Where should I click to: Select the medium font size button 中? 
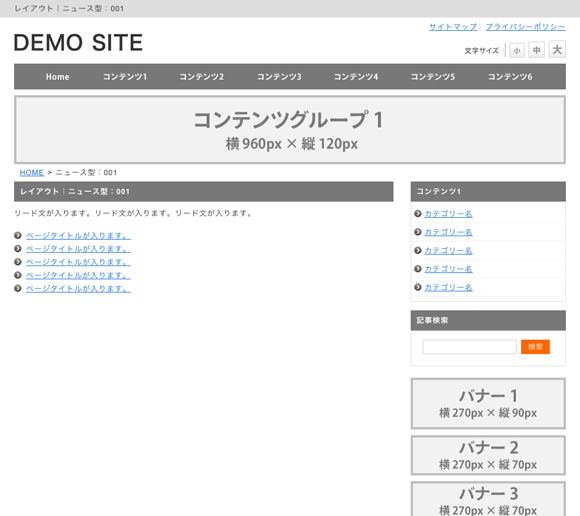pos(536,50)
